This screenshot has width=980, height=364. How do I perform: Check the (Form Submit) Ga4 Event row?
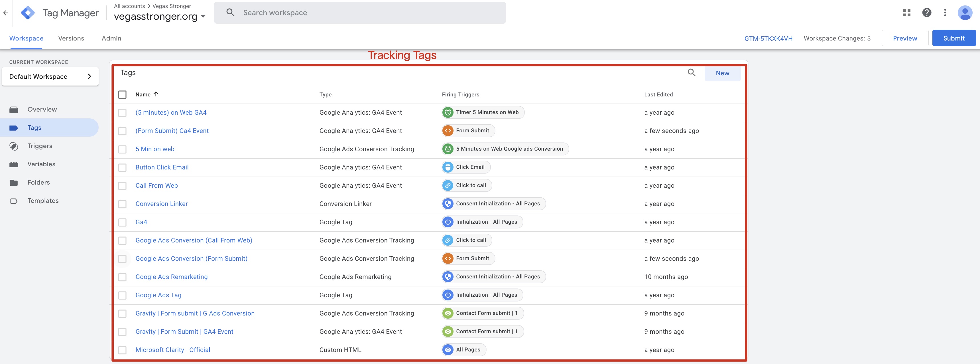coord(122,131)
